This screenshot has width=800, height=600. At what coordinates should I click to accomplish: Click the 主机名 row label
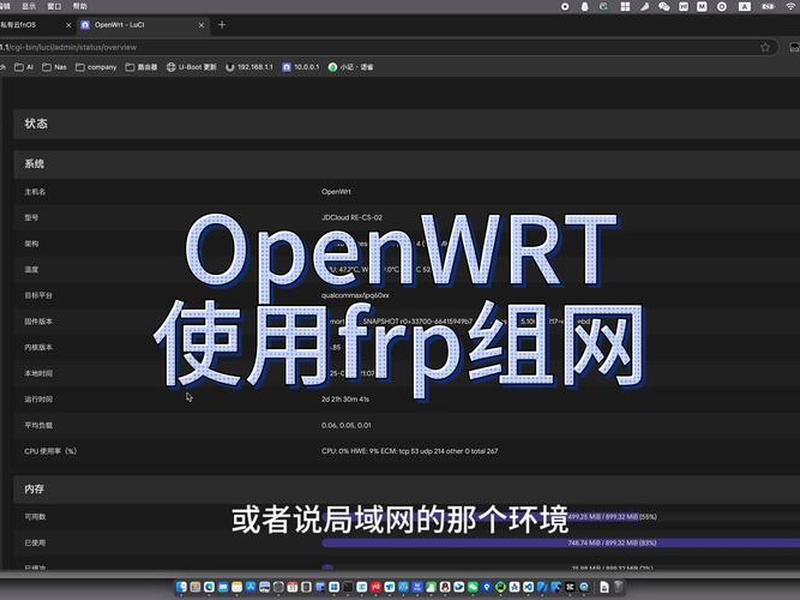click(x=35, y=192)
